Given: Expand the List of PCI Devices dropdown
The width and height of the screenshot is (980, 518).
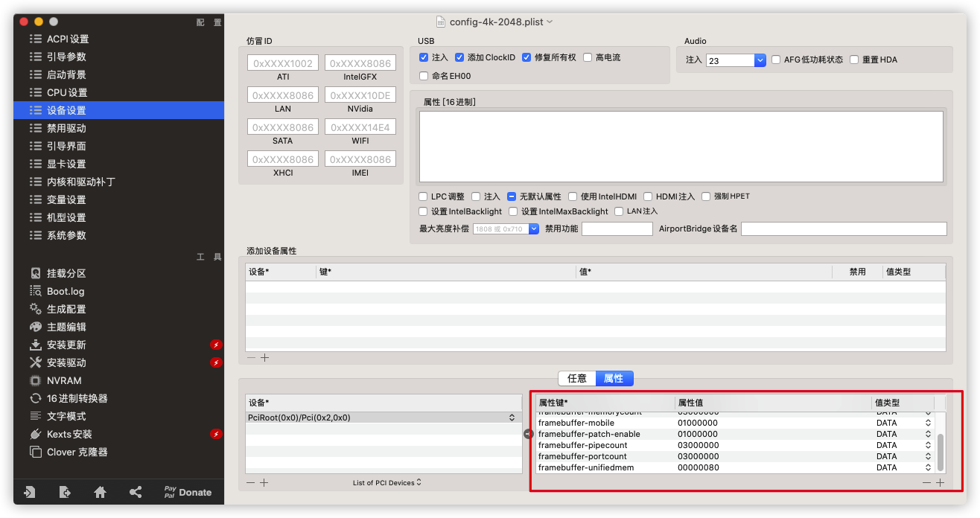Looking at the screenshot, I should tap(386, 482).
